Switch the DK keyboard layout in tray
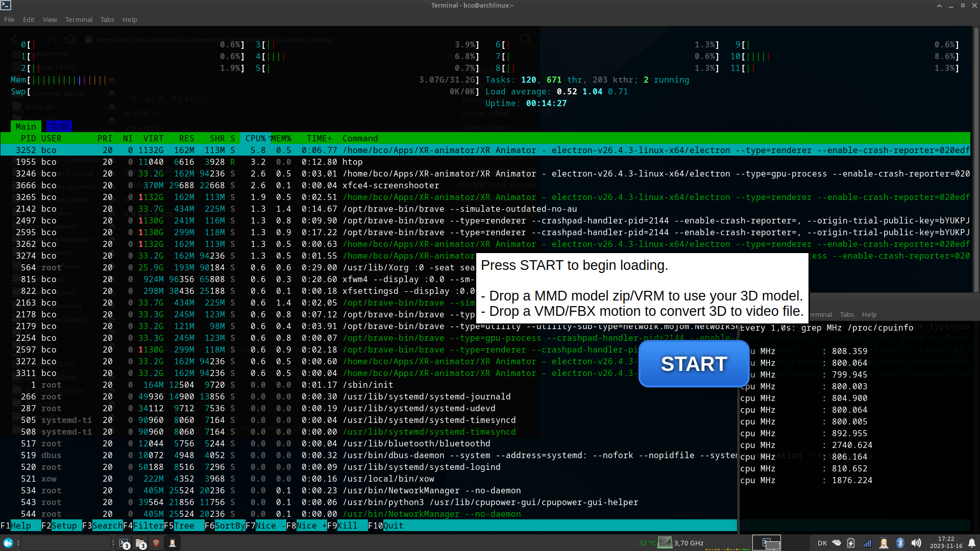This screenshot has height=551, width=980. pos(823,543)
